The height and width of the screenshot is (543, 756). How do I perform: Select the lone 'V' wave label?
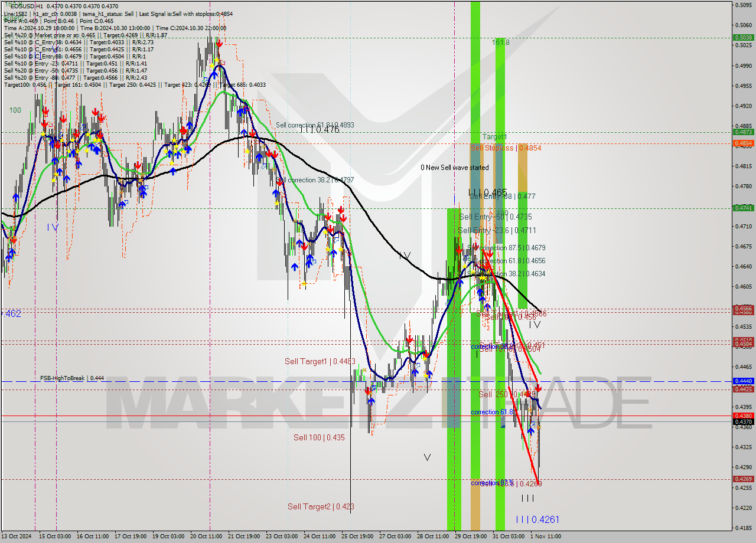pos(427,457)
